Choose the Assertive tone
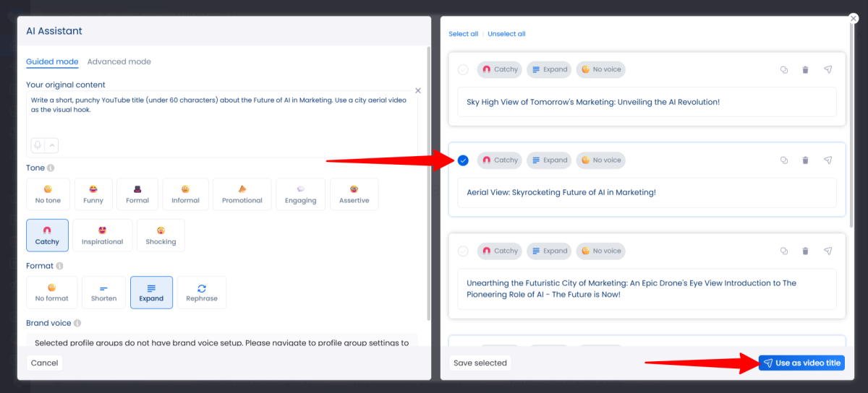Image resolution: width=868 pixels, height=393 pixels. tap(354, 194)
